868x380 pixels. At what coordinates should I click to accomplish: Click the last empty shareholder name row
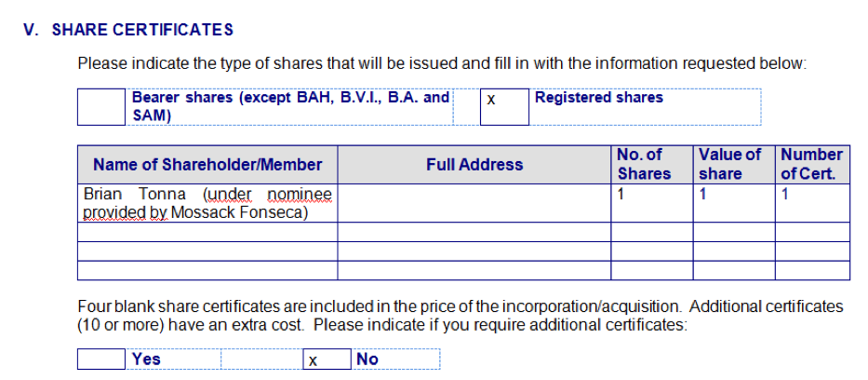pyautogui.click(x=207, y=271)
